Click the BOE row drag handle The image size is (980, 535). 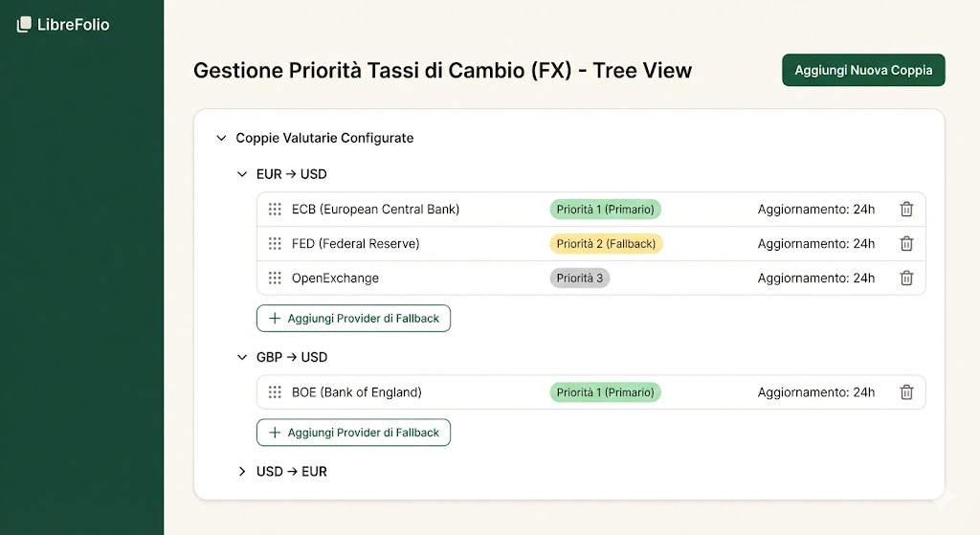(275, 392)
